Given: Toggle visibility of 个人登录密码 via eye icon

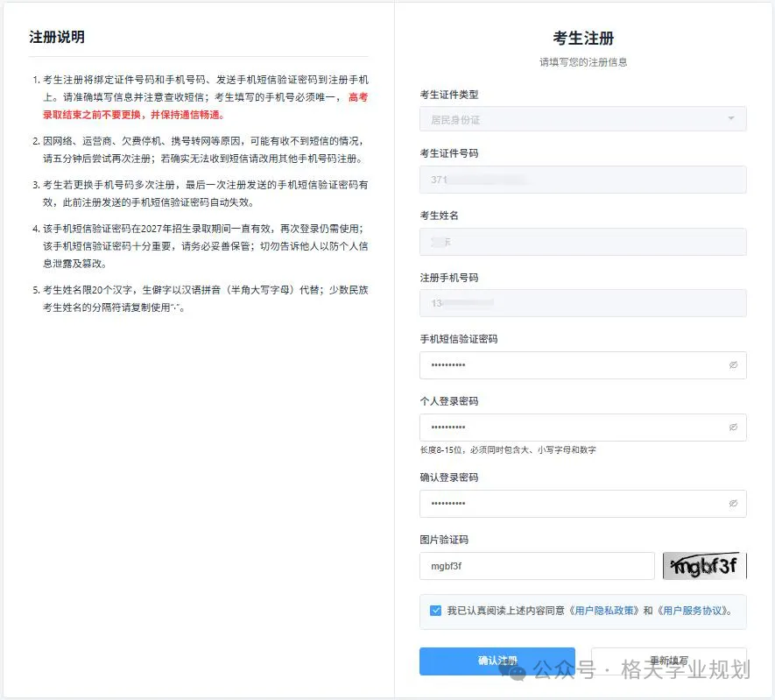Looking at the screenshot, I should point(733,428).
